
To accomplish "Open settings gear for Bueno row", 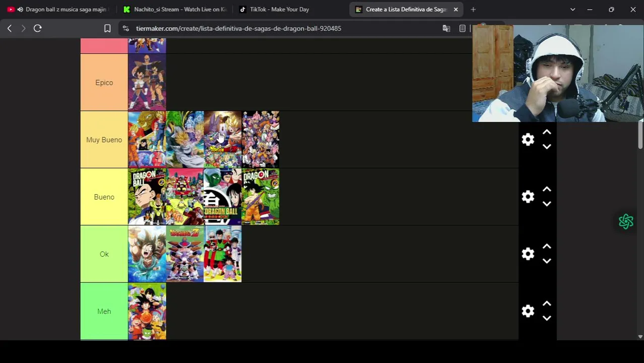I will (x=528, y=197).
